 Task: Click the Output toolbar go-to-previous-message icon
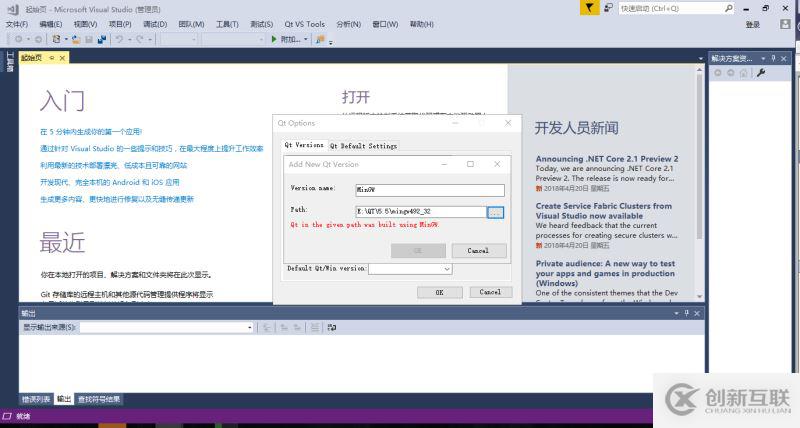284,328
